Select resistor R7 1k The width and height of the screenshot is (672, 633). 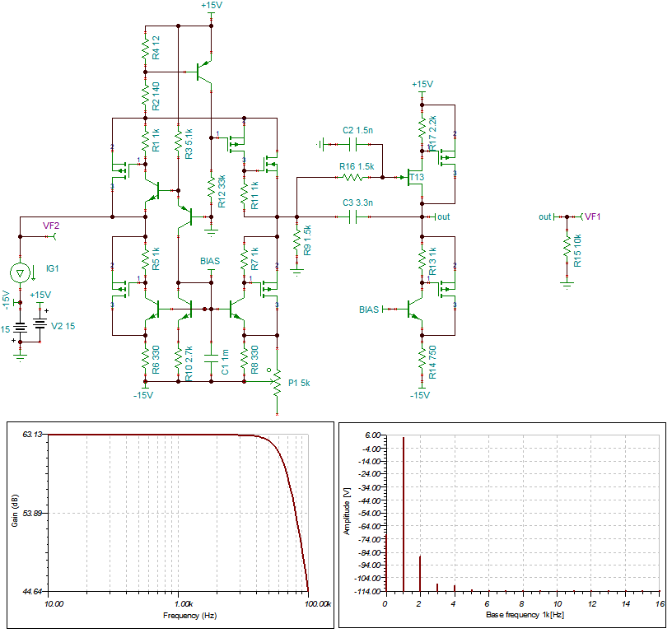tap(245, 260)
